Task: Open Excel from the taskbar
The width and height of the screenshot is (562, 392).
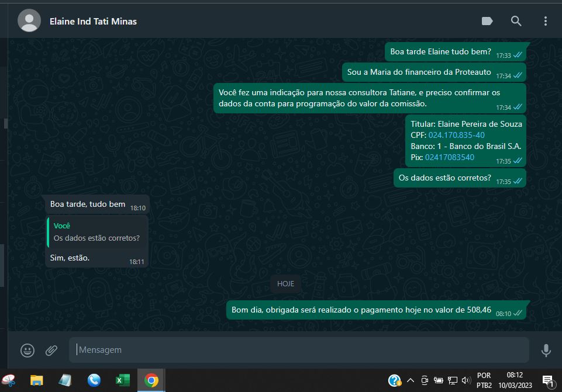Action: pos(122,381)
